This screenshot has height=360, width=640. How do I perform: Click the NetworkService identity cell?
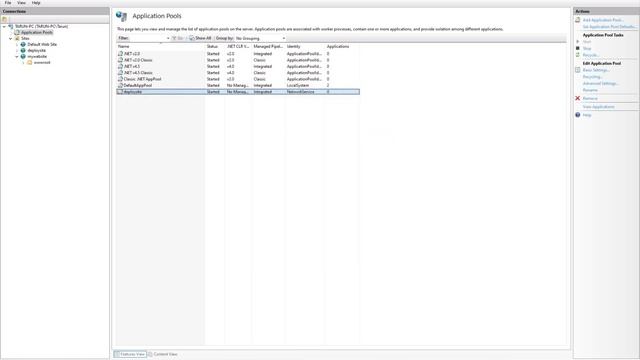tap(300, 92)
